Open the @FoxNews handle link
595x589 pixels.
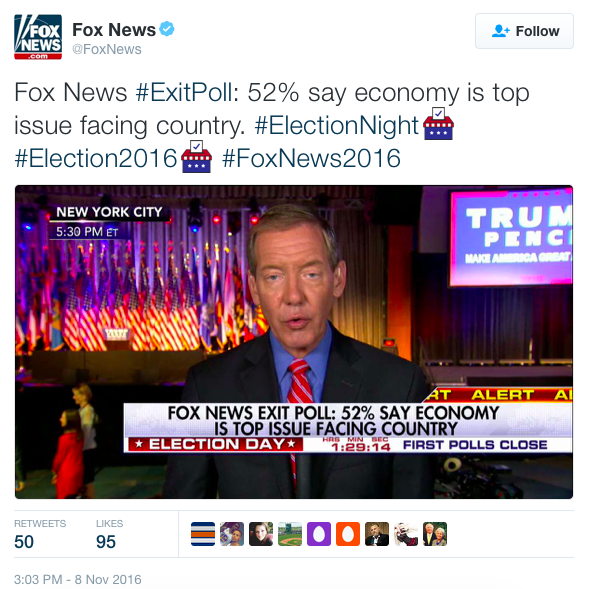107,49
